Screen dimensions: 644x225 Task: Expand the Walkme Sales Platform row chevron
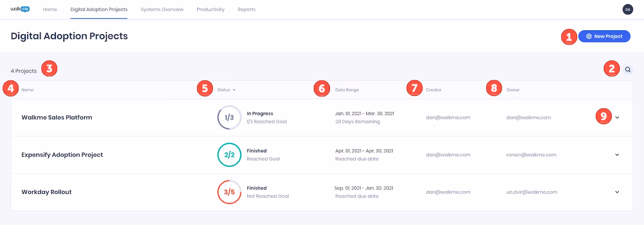[x=617, y=118]
